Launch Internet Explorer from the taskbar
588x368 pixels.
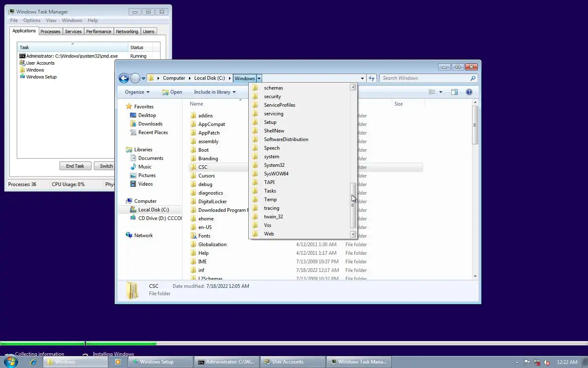33,362
